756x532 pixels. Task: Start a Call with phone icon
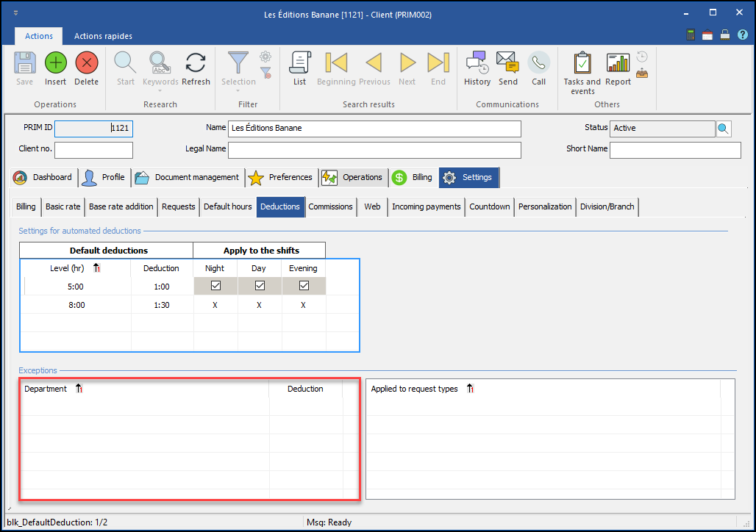tap(538, 63)
